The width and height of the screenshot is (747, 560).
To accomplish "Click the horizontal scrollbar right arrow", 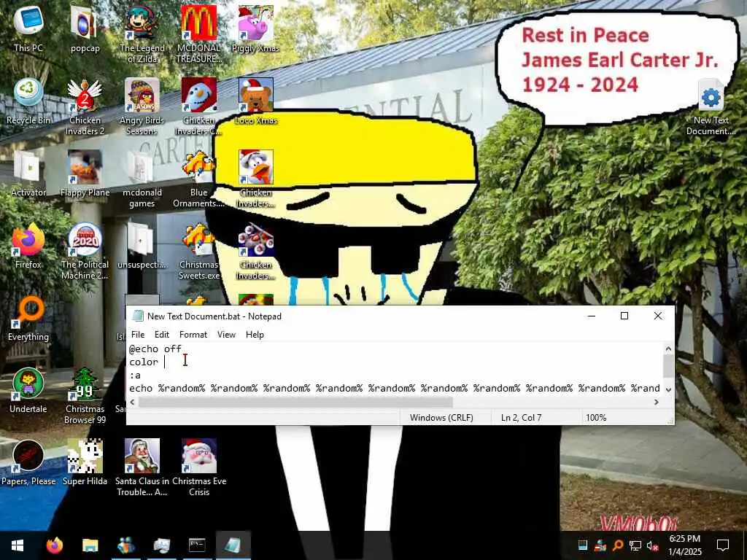I will tap(657, 402).
